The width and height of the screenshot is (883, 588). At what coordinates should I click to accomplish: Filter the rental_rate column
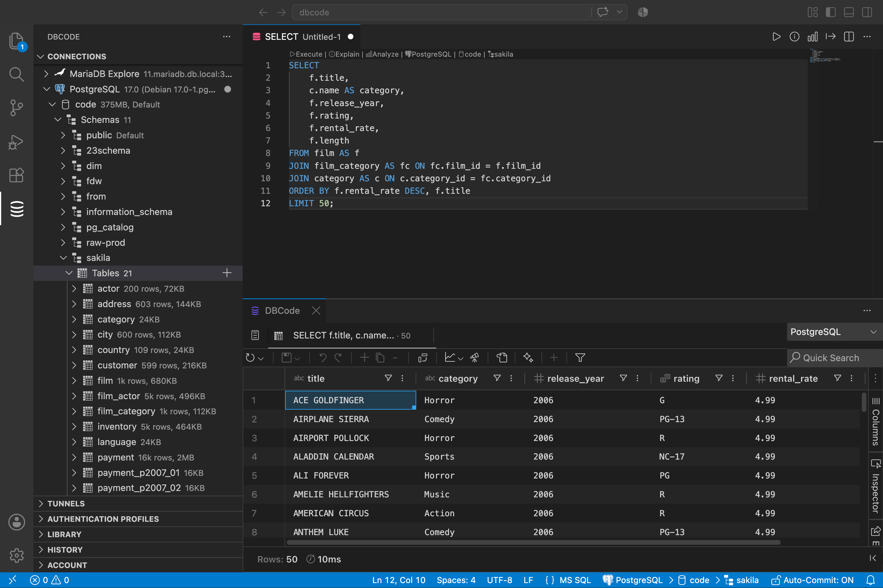pos(837,378)
